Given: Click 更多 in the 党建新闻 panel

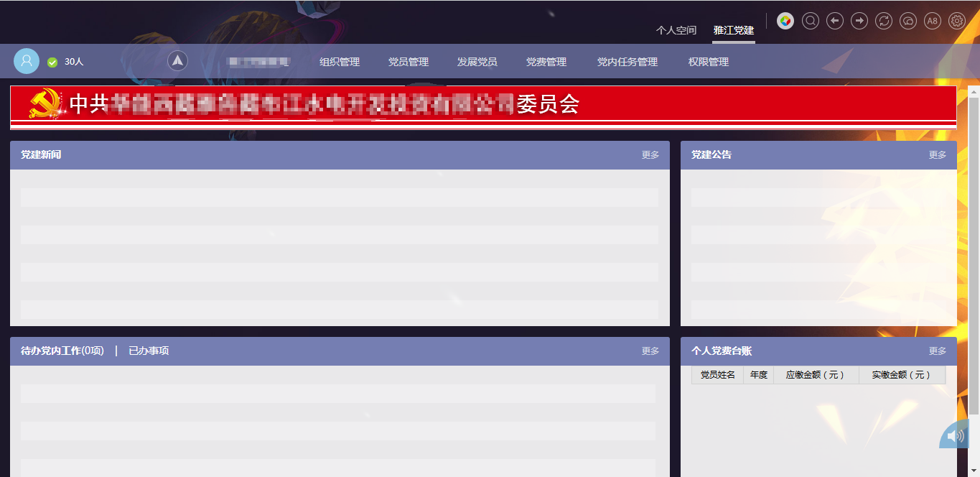Looking at the screenshot, I should coord(650,154).
